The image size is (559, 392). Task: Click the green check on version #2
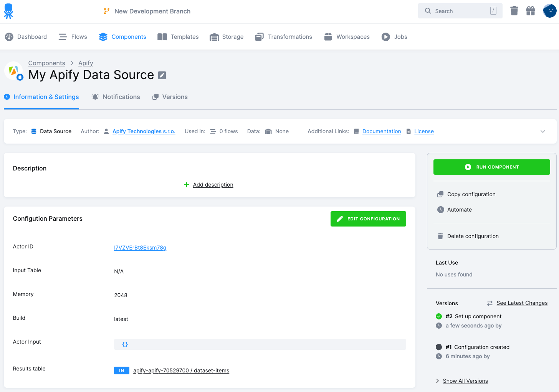click(438, 316)
